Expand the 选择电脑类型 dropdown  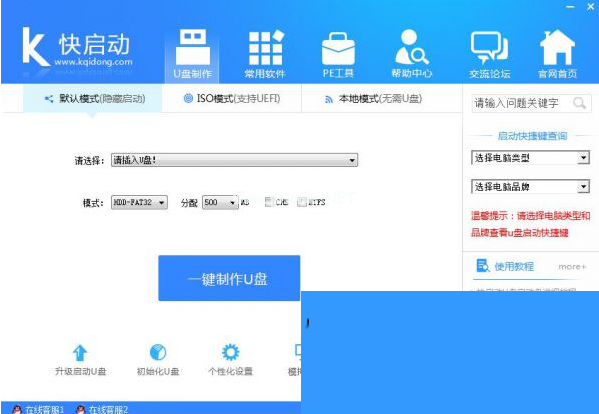(530, 158)
